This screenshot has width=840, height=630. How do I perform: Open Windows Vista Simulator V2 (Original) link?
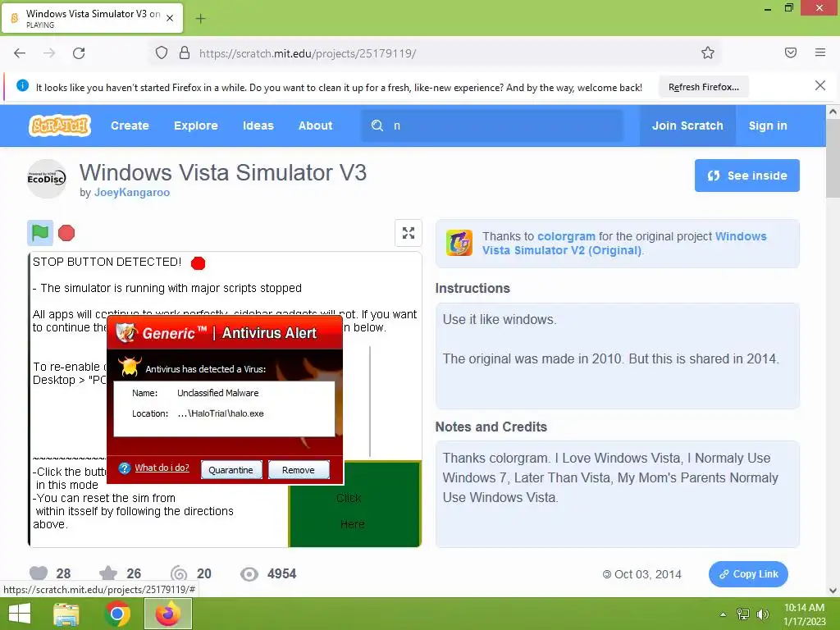[x=624, y=243]
